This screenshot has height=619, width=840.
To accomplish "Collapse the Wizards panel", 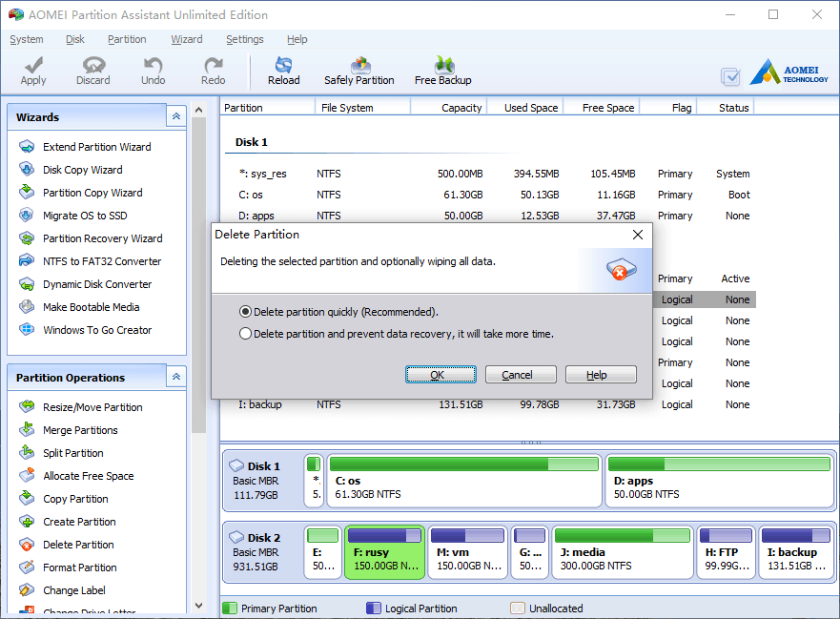I will [x=176, y=116].
